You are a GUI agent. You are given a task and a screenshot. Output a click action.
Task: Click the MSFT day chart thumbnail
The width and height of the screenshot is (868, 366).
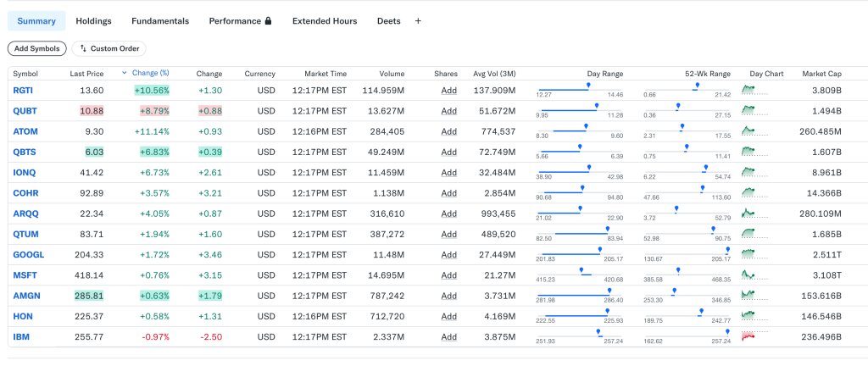[755, 274]
